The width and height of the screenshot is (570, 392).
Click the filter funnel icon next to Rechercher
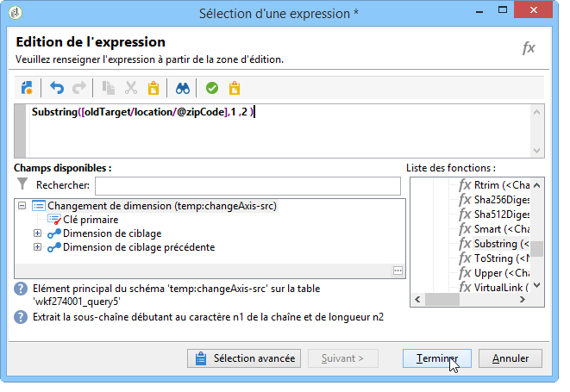pyautogui.click(x=22, y=184)
